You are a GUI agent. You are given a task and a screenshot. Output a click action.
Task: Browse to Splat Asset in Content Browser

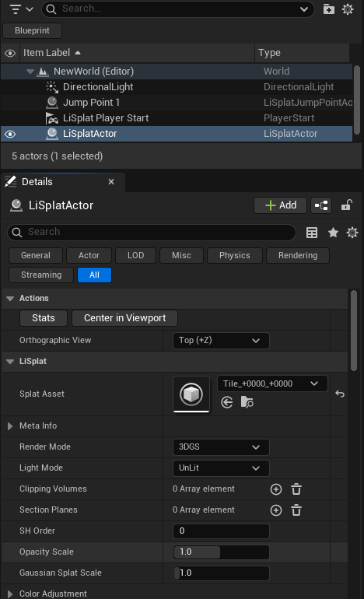[x=247, y=402]
